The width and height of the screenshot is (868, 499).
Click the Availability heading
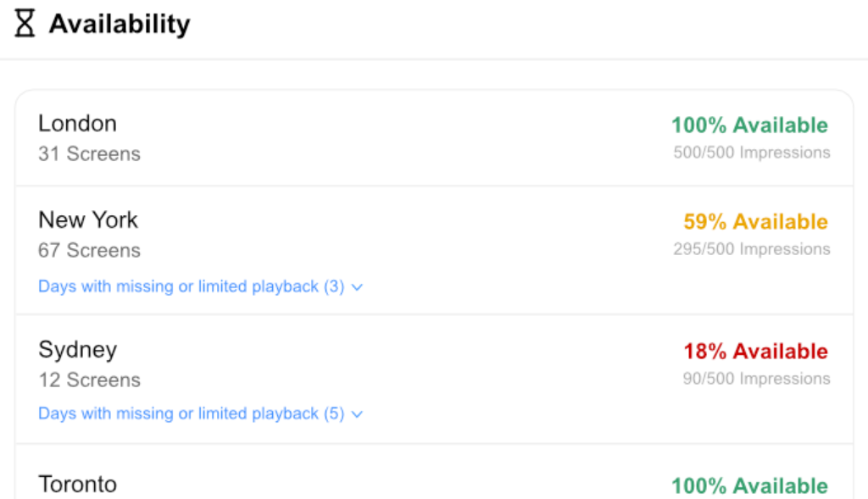tap(120, 24)
